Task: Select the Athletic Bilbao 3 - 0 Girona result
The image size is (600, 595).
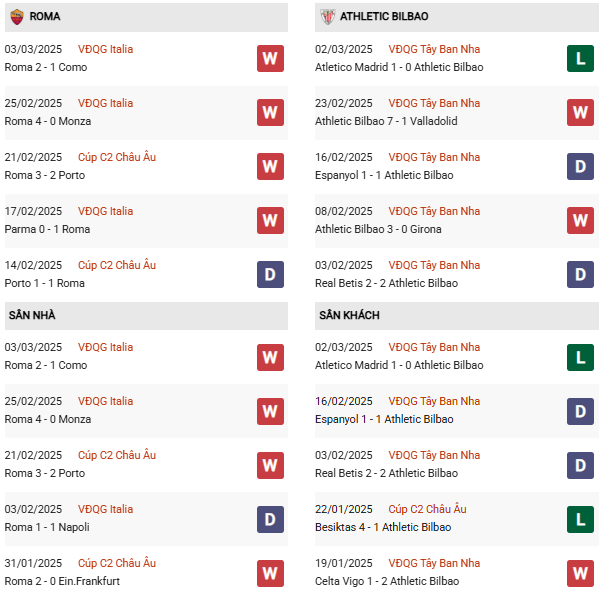Action: click(378, 229)
